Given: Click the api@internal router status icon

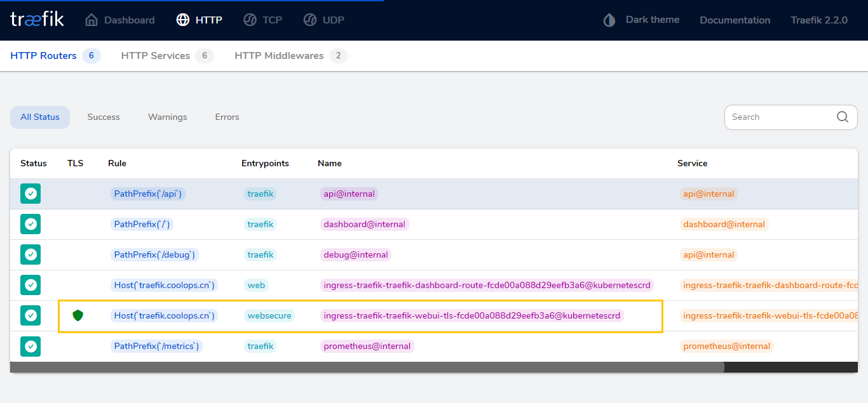Looking at the screenshot, I should tap(31, 194).
